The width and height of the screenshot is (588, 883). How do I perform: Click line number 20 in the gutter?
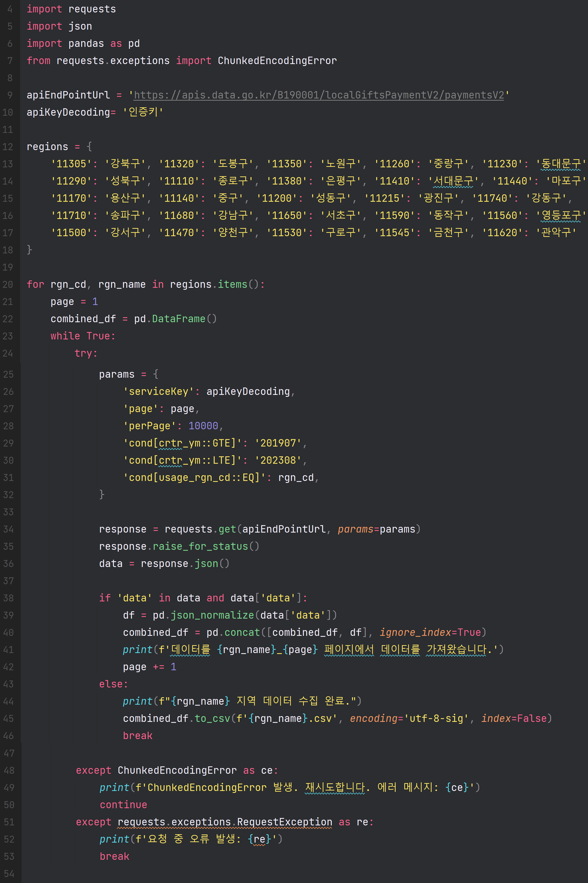pos(8,285)
